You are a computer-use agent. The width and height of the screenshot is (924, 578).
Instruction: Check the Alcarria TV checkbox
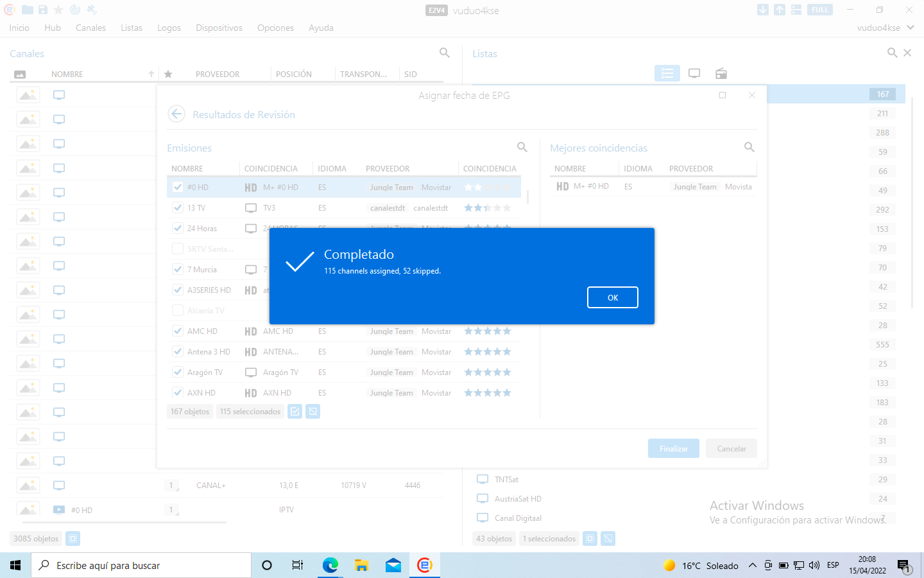178,310
